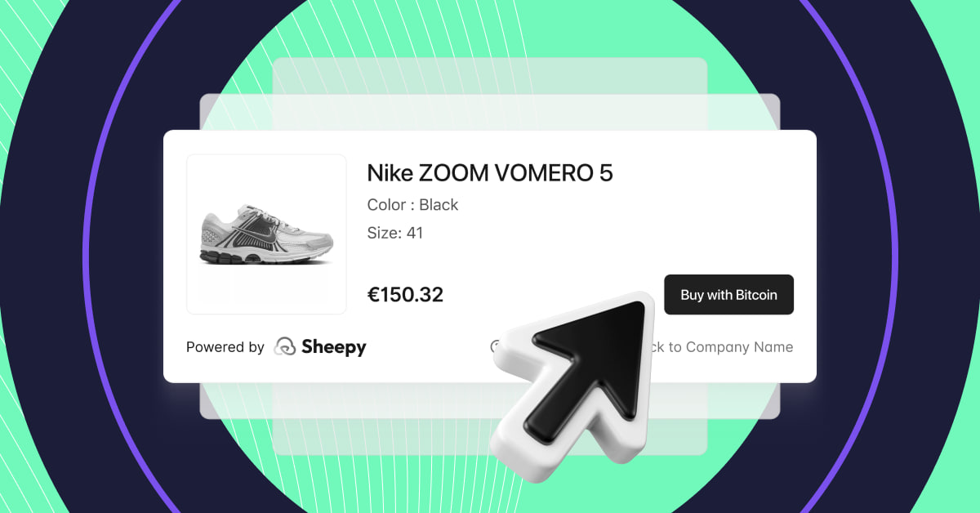
Task: Click the €150.32 price text
Action: pos(405,295)
